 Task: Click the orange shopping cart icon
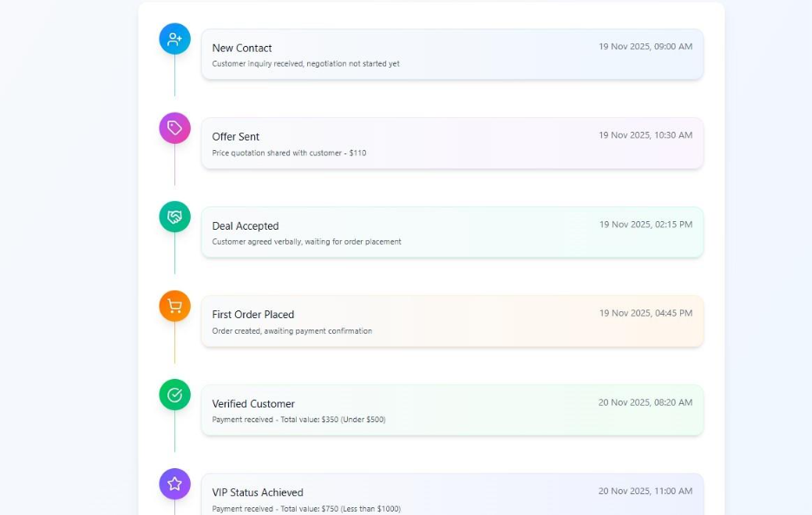pyautogui.click(x=174, y=306)
